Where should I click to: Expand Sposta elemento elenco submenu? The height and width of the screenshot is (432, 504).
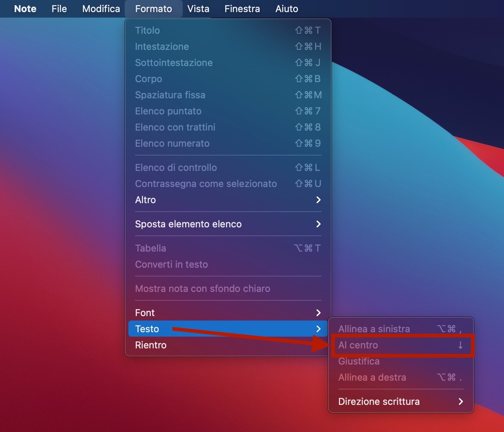coord(228,224)
